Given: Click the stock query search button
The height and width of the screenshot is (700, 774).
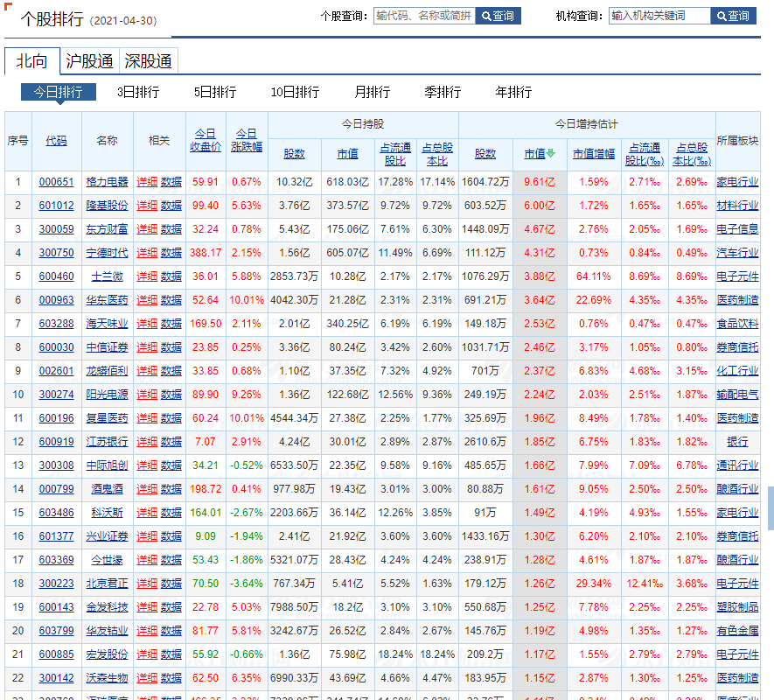Looking at the screenshot, I should (x=498, y=16).
